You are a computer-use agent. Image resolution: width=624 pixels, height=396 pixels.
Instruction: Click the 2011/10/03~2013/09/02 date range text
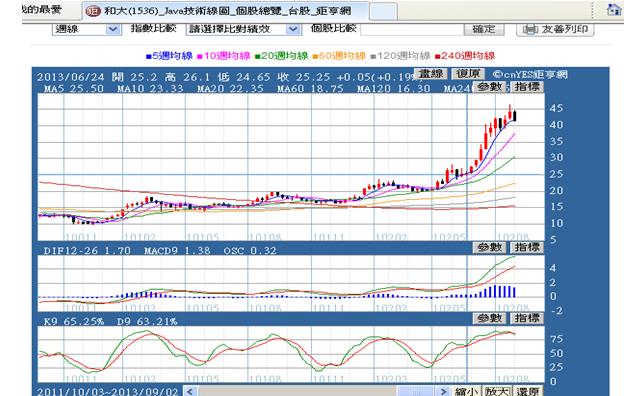click(x=107, y=392)
